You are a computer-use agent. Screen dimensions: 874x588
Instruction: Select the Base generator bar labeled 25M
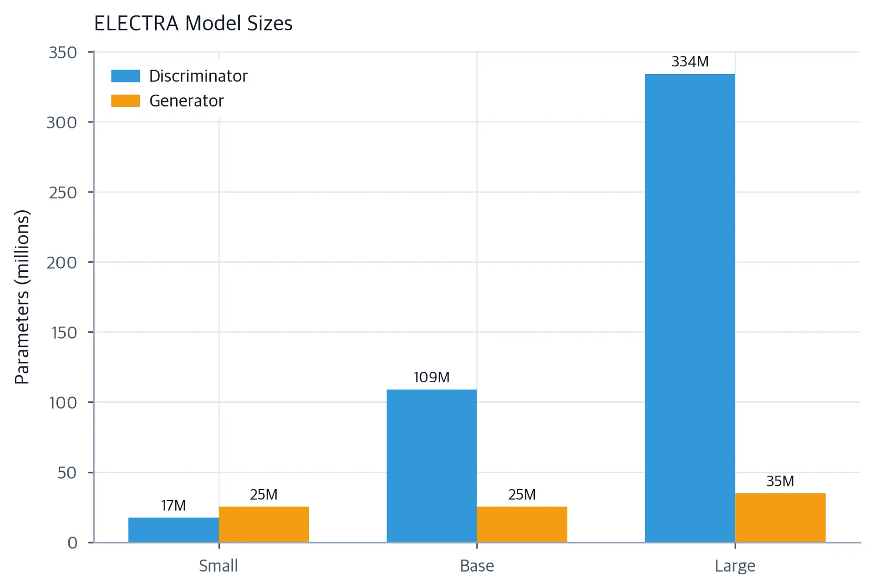click(522, 524)
